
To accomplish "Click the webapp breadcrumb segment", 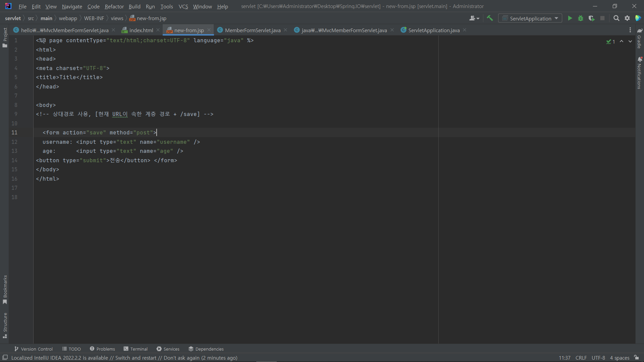I will coord(68,18).
